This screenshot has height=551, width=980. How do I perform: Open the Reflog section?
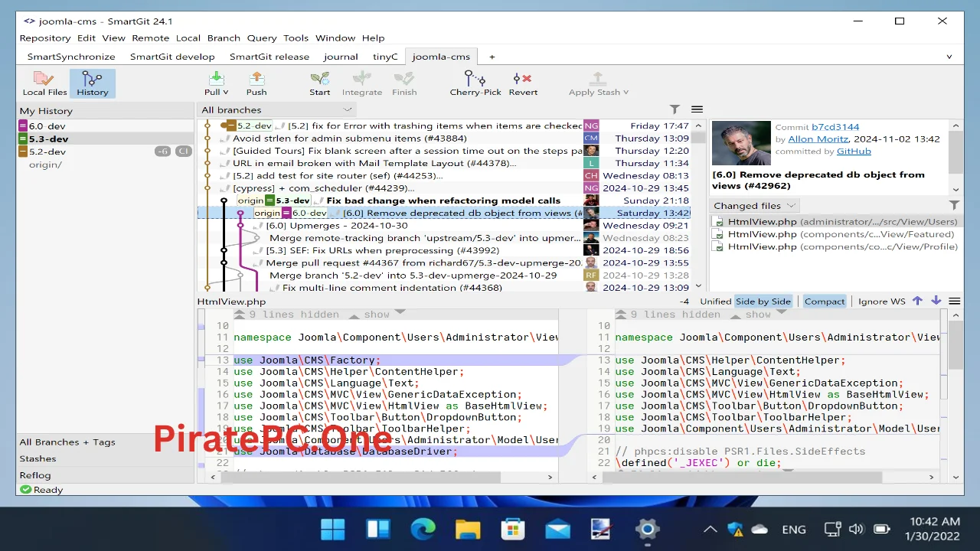[x=35, y=476]
